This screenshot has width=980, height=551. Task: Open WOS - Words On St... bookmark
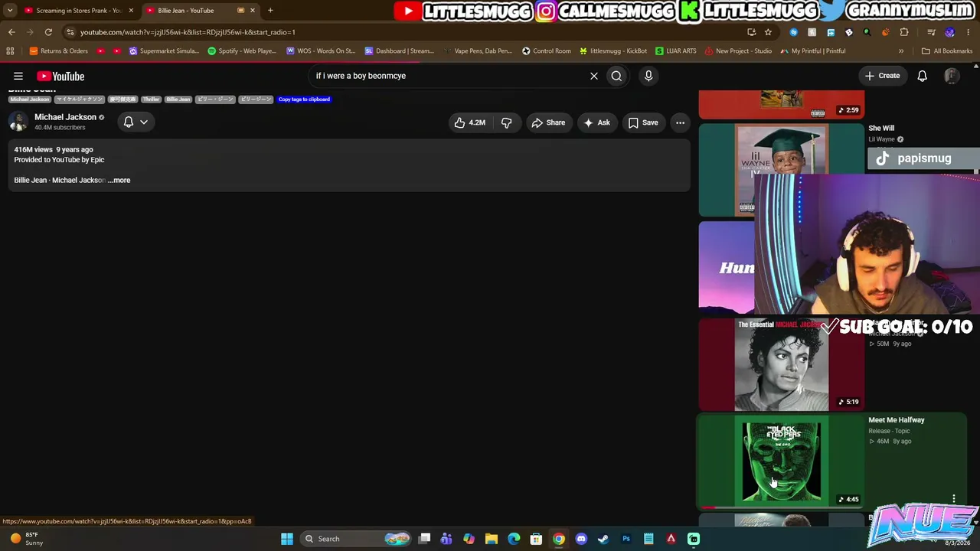click(321, 51)
